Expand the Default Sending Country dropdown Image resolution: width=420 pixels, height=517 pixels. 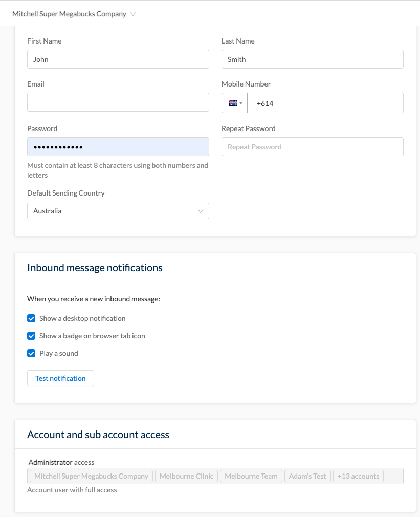(200, 210)
